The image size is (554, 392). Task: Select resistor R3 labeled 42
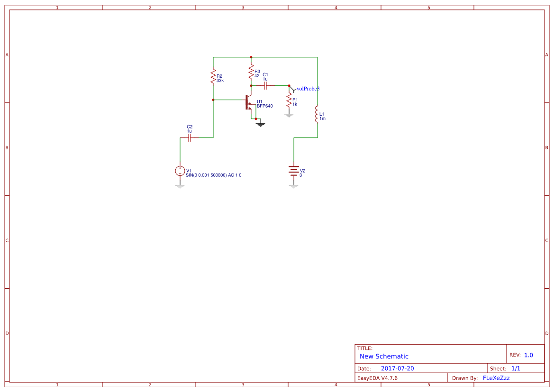point(251,72)
